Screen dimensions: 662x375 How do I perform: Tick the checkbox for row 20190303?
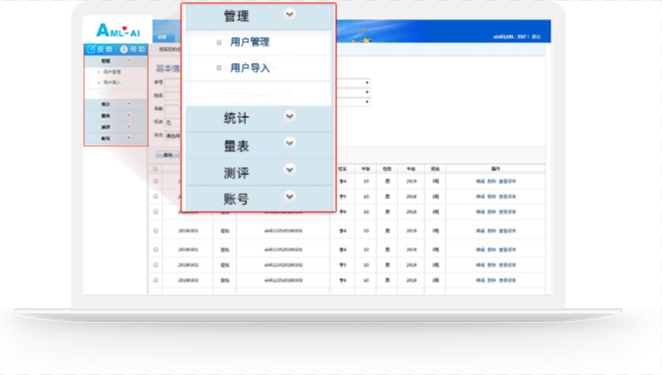click(155, 280)
